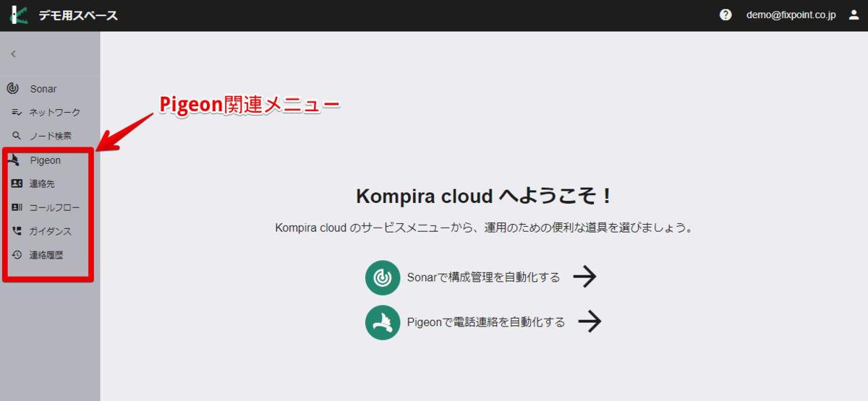Click the green Sonar circle icon in welcome area
This screenshot has height=401, width=868.
tap(383, 277)
